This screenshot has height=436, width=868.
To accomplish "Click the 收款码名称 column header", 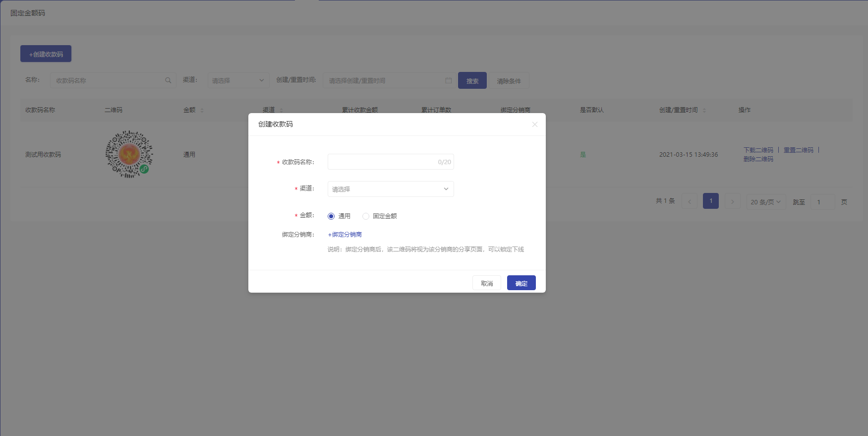I will [x=40, y=110].
